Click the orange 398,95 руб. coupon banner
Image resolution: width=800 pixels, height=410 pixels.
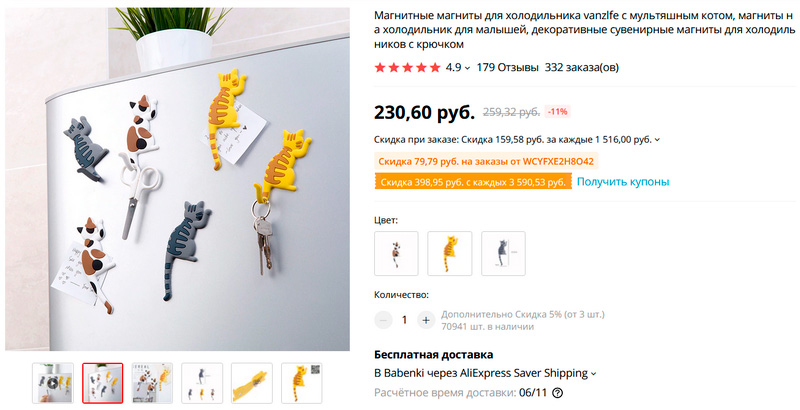473,182
